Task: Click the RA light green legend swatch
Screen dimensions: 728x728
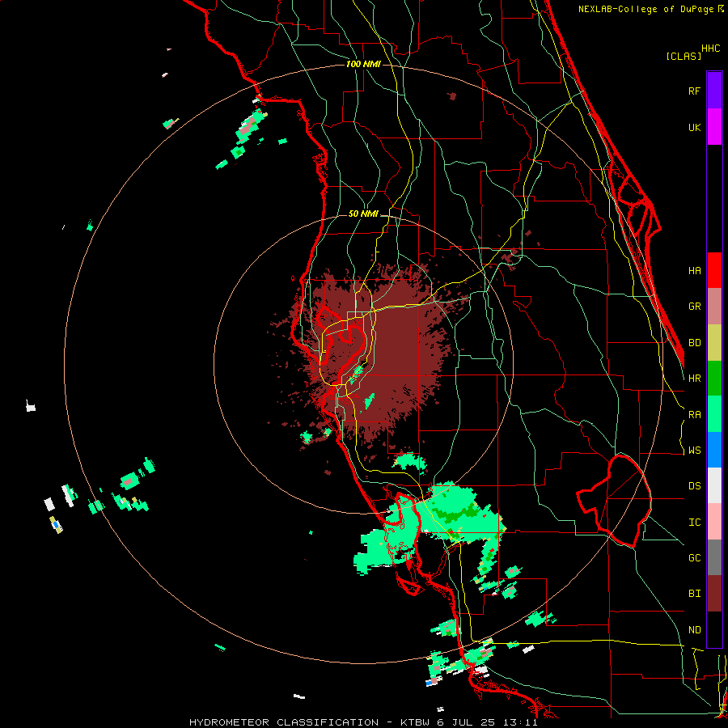Action: [714, 414]
